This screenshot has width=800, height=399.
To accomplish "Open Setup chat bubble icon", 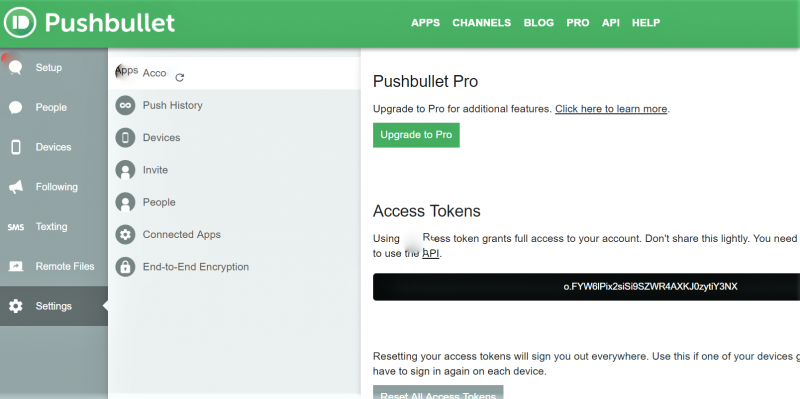I will click(15, 67).
